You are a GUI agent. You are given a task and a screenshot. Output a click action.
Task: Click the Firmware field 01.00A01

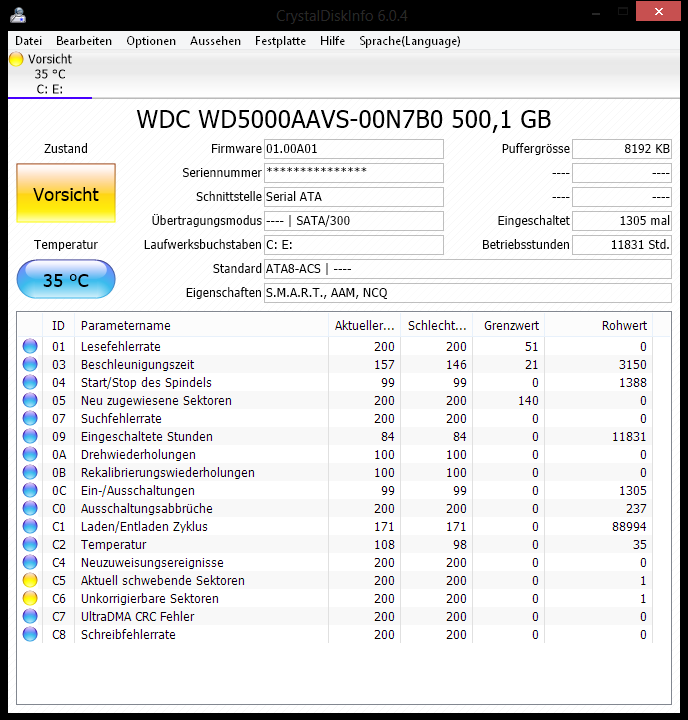354,149
